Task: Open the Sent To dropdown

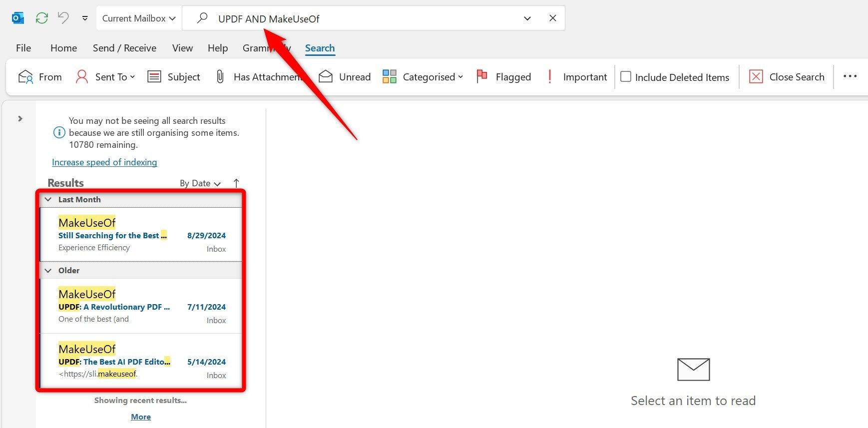Action: click(x=105, y=77)
